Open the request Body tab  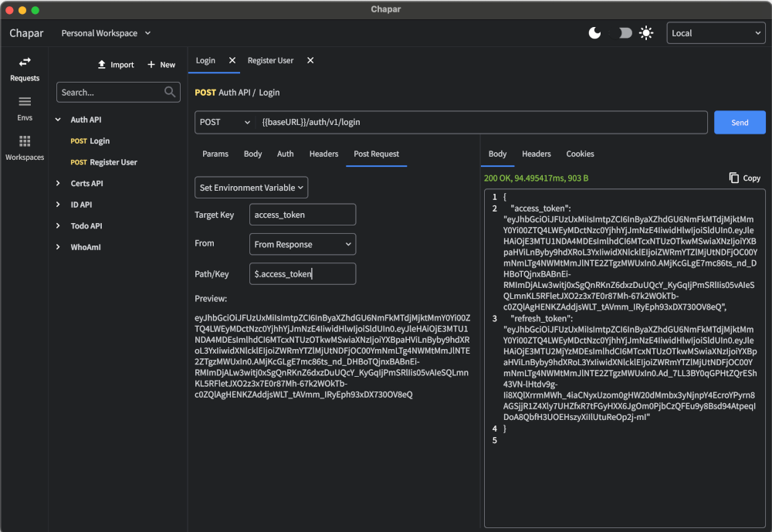[252, 154]
